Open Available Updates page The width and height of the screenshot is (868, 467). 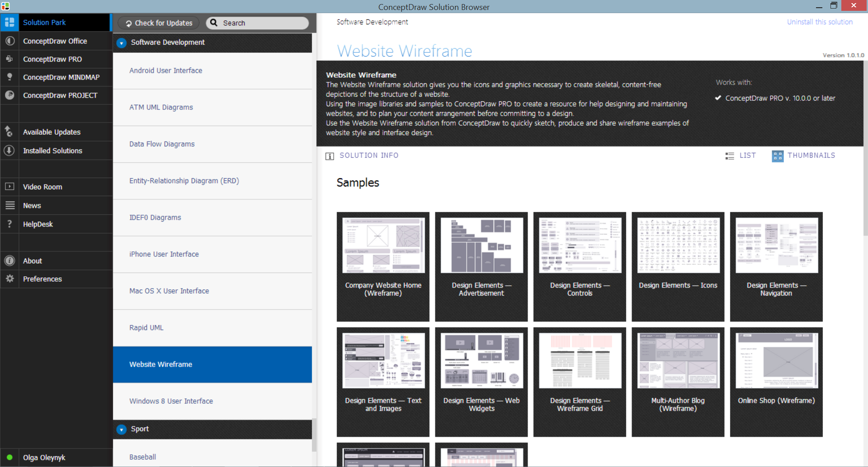click(x=56, y=132)
